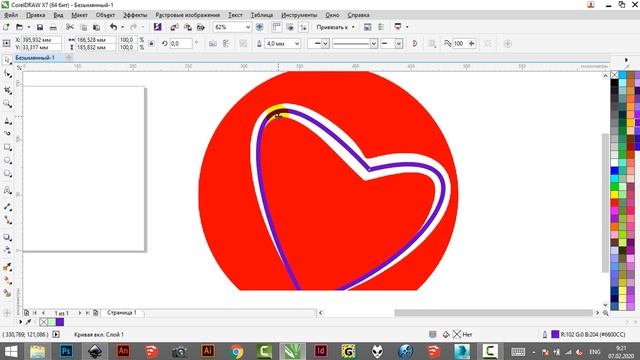The width and height of the screenshot is (640, 360).
Task: Click the Save icon in toolbar
Action: [40, 27]
